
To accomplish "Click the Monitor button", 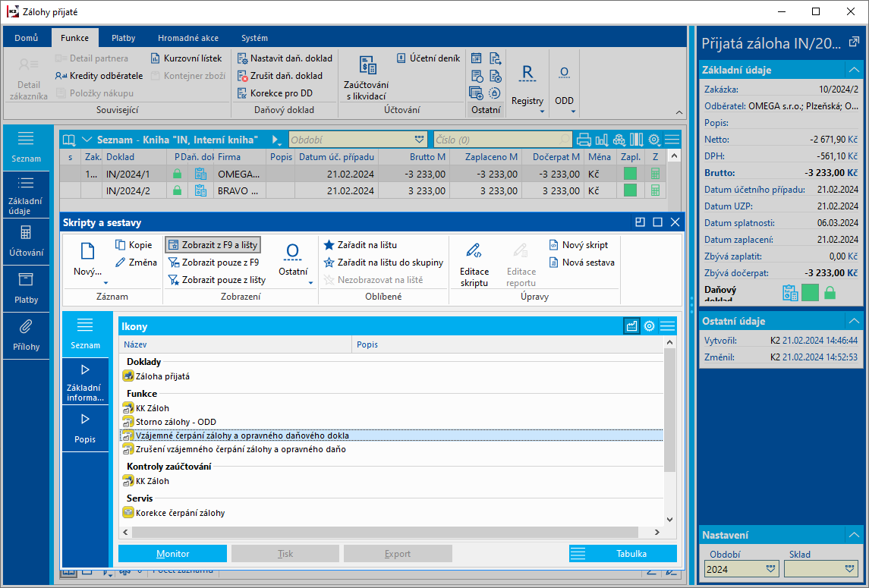I will pyautogui.click(x=172, y=554).
